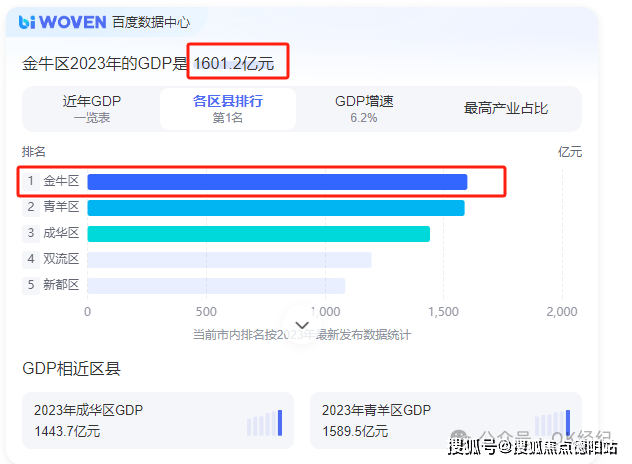632x464 pixels.
Task: Click the 2,000 axis tick label
Action: tap(562, 312)
